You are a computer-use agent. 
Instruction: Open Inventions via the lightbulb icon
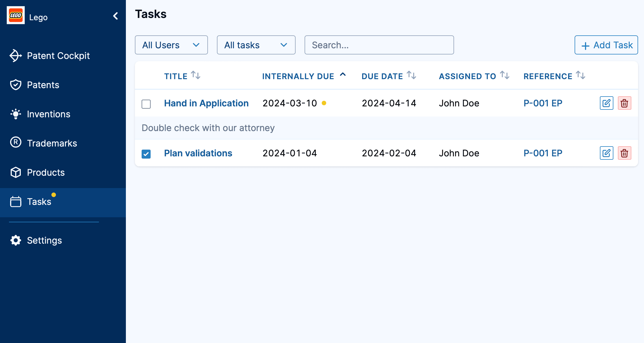point(15,114)
